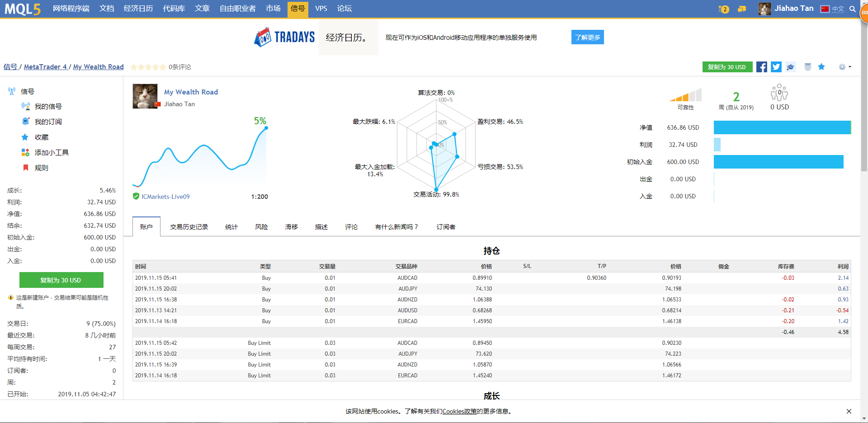The height and width of the screenshot is (423, 868).
Task: Switch to the 交易历史记录 tab
Action: coord(189,227)
